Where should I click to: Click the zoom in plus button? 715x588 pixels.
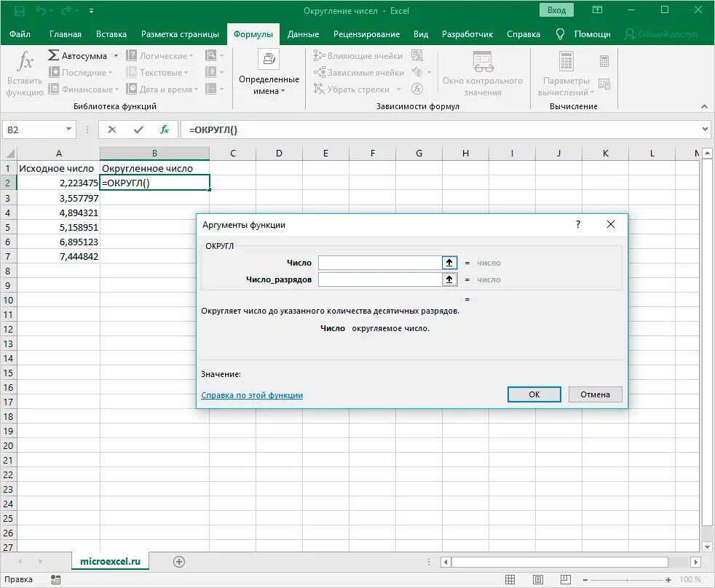point(668,580)
